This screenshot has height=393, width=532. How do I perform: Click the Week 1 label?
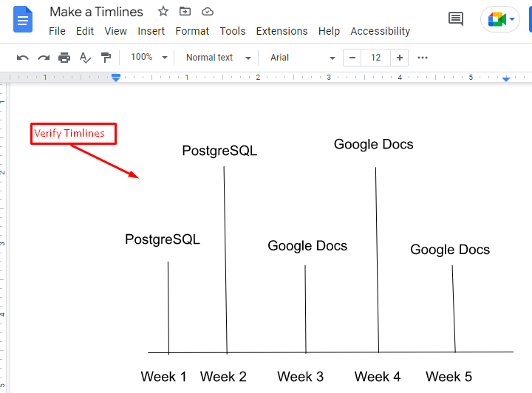point(163,377)
